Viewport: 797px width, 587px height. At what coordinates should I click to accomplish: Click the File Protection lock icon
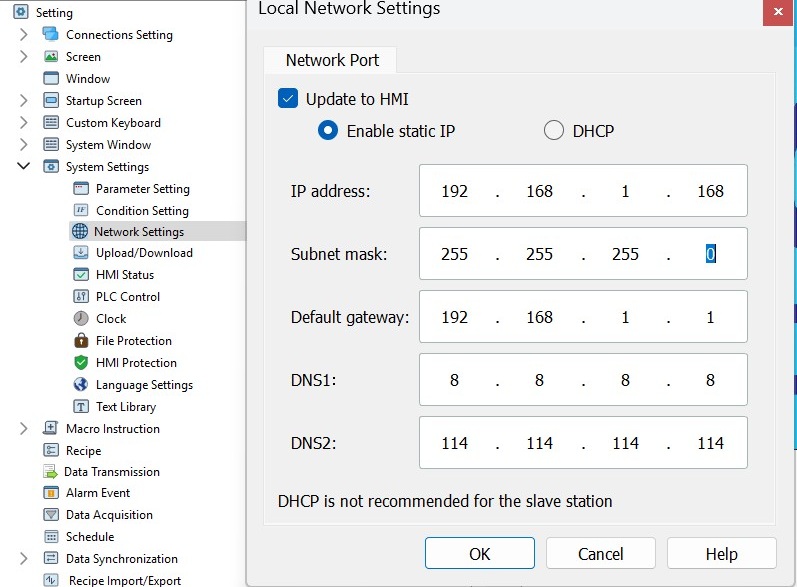point(81,340)
